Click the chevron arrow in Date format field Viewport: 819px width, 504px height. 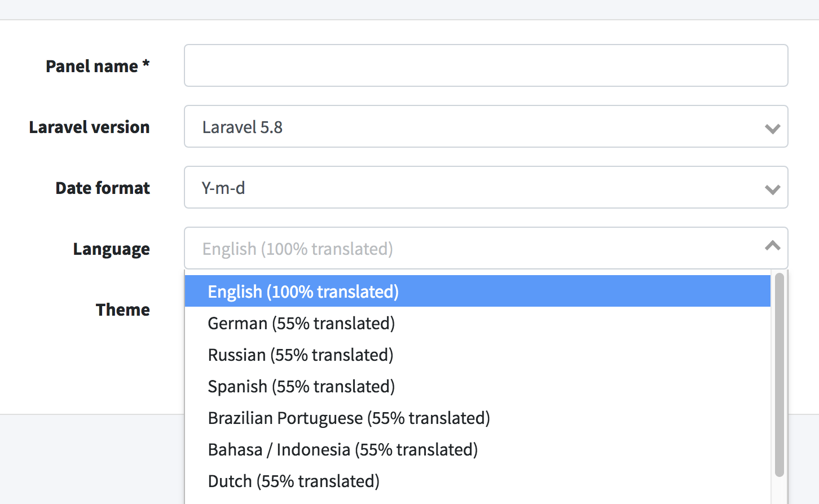click(x=772, y=189)
